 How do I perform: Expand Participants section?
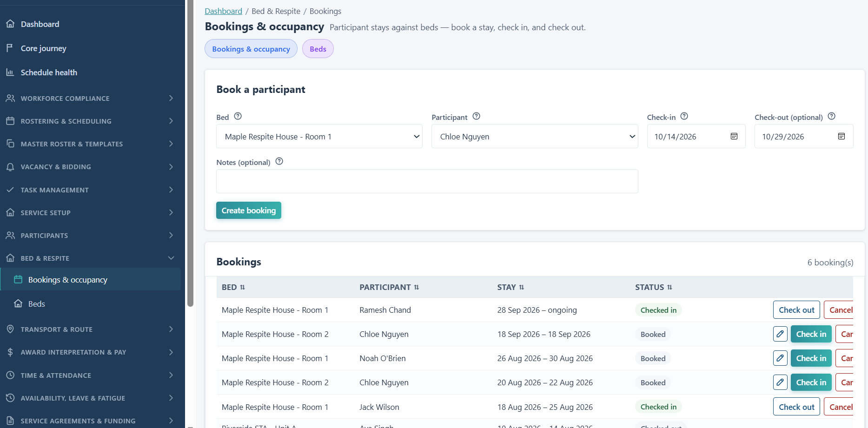(90, 235)
